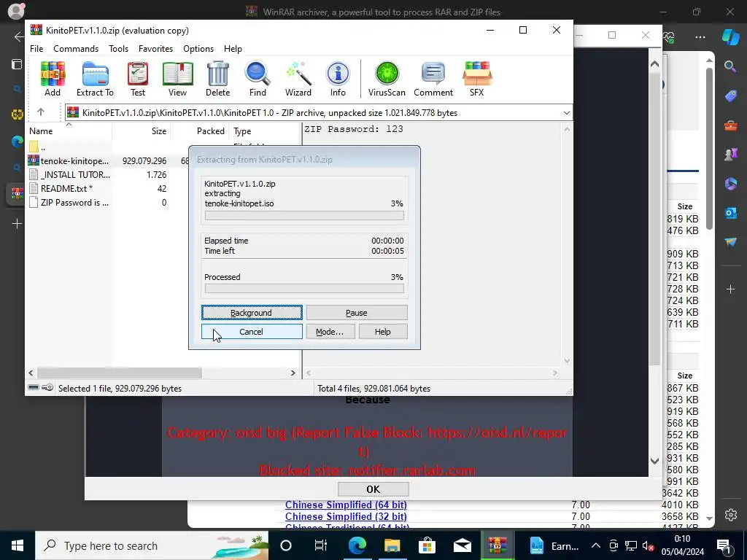Click the Processed total progress bar
The image size is (747, 560).
[x=304, y=289]
